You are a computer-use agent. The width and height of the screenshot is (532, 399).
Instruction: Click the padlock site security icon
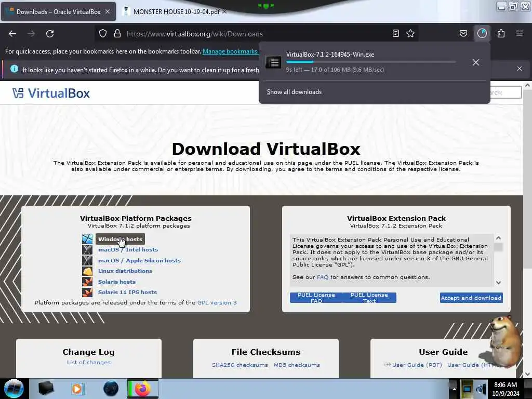pos(117,34)
